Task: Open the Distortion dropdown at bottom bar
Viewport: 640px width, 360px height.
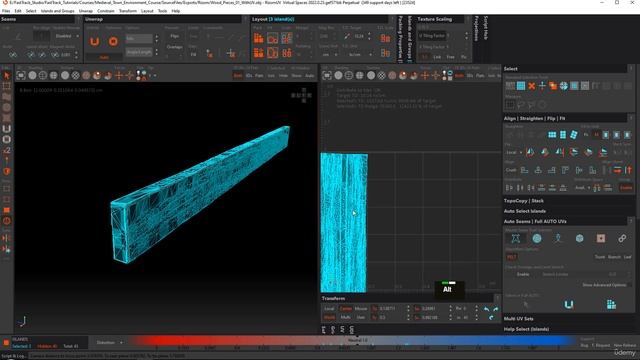Action: [x=109, y=342]
